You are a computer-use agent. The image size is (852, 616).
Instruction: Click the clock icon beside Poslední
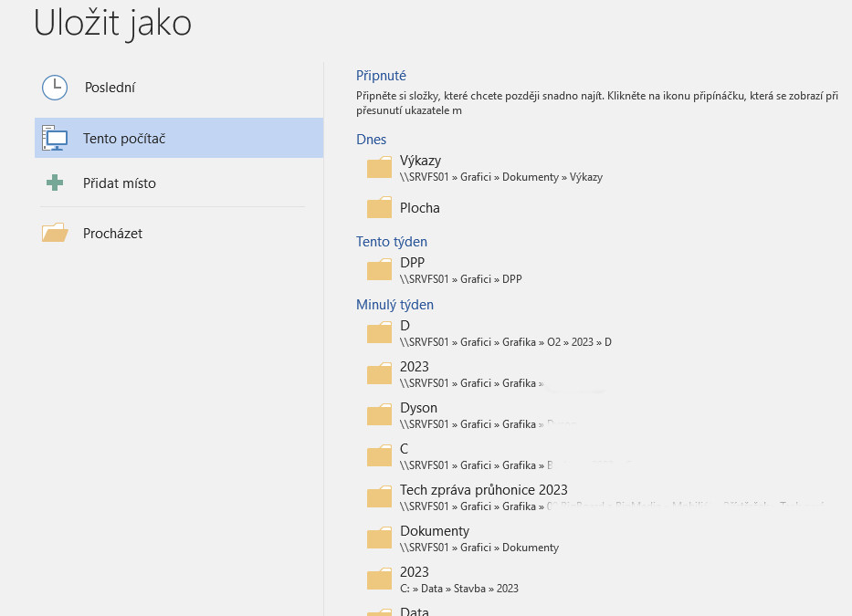(55, 88)
